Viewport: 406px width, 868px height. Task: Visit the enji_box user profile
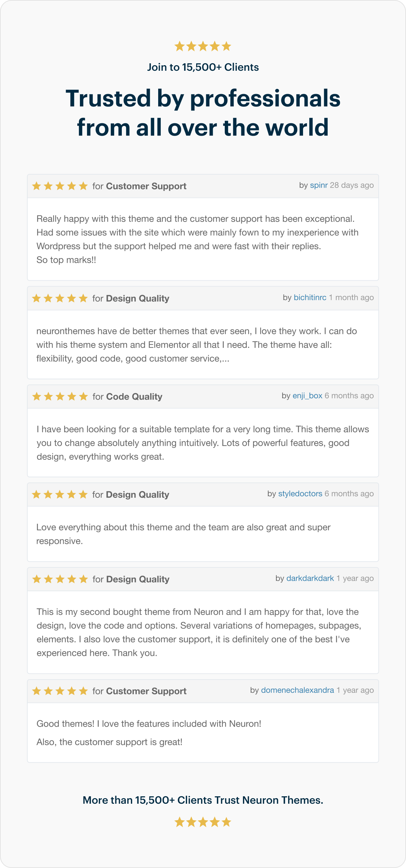point(307,396)
